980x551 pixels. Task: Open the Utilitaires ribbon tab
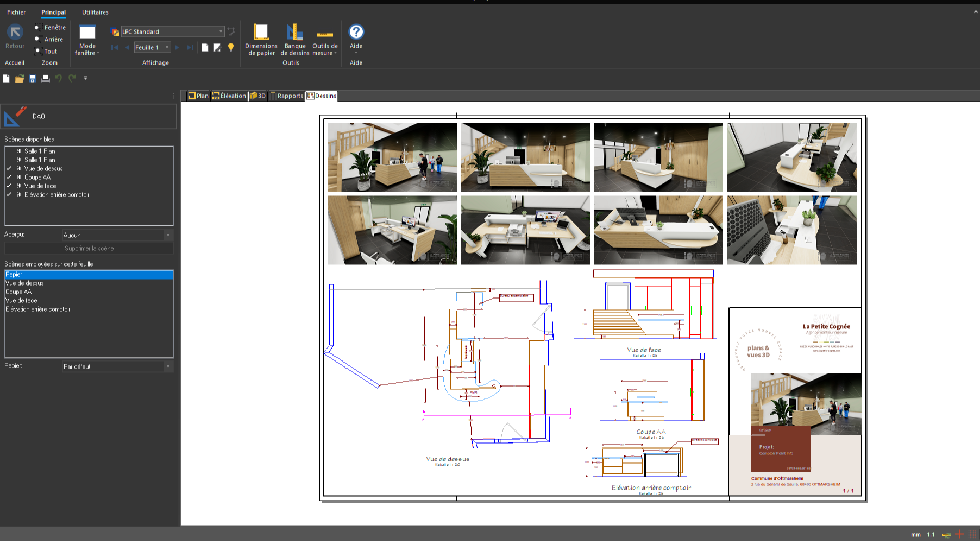pyautogui.click(x=95, y=12)
